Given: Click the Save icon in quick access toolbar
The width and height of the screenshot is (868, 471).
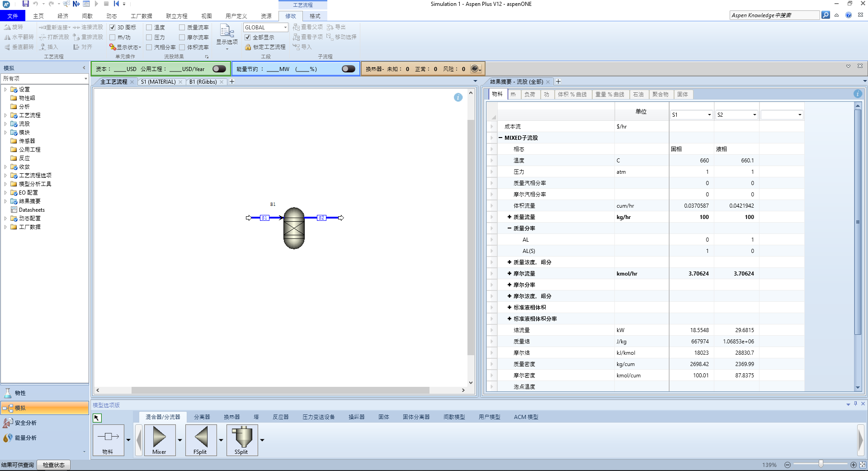Looking at the screenshot, I should [x=26, y=4].
